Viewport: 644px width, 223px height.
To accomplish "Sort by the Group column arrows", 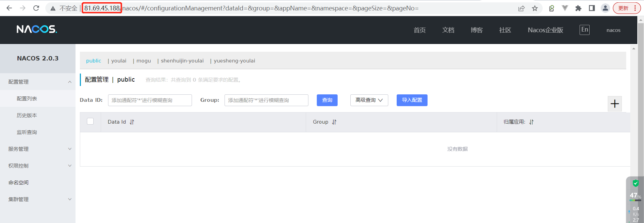I will (x=334, y=122).
